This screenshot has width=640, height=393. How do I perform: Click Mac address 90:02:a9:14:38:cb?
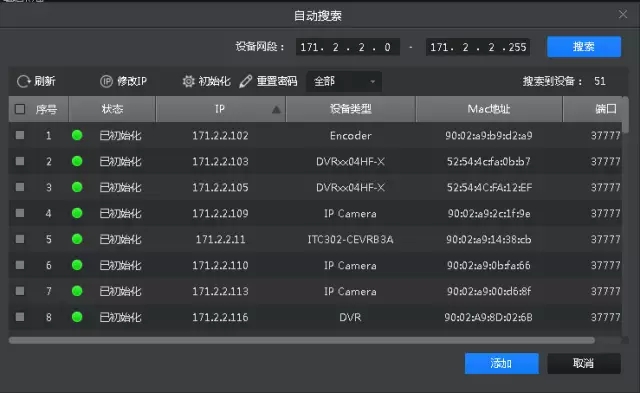click(x=489, y=239)
